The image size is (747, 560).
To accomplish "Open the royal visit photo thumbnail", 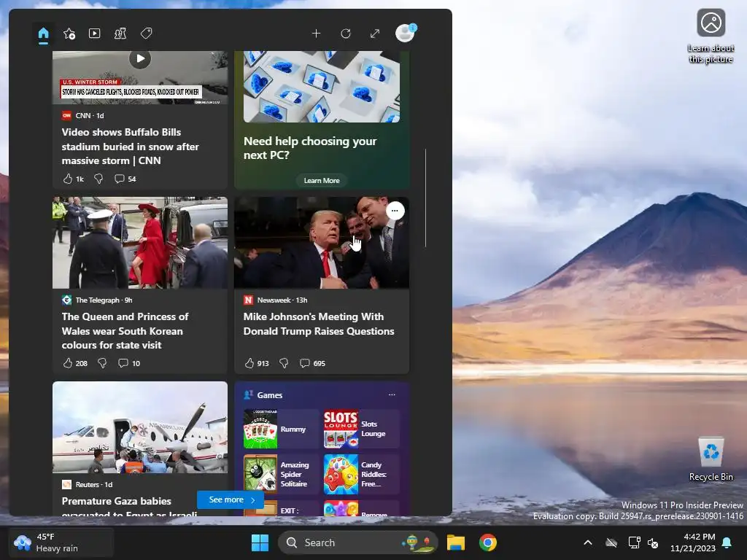I will coord(140,242).
